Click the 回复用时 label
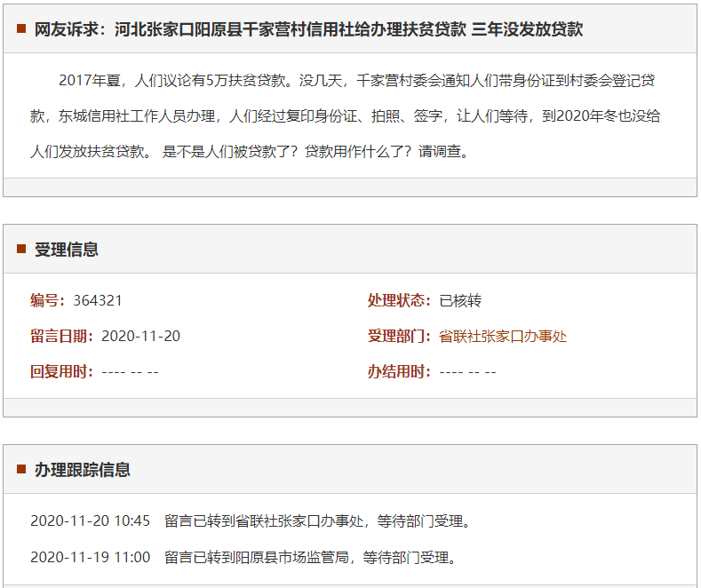701x588 pixels. point(62,371)
